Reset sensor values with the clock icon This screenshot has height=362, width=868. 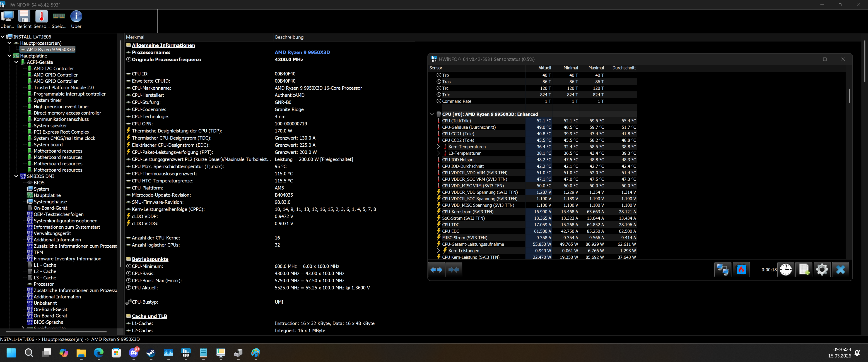tap(786, 270)
